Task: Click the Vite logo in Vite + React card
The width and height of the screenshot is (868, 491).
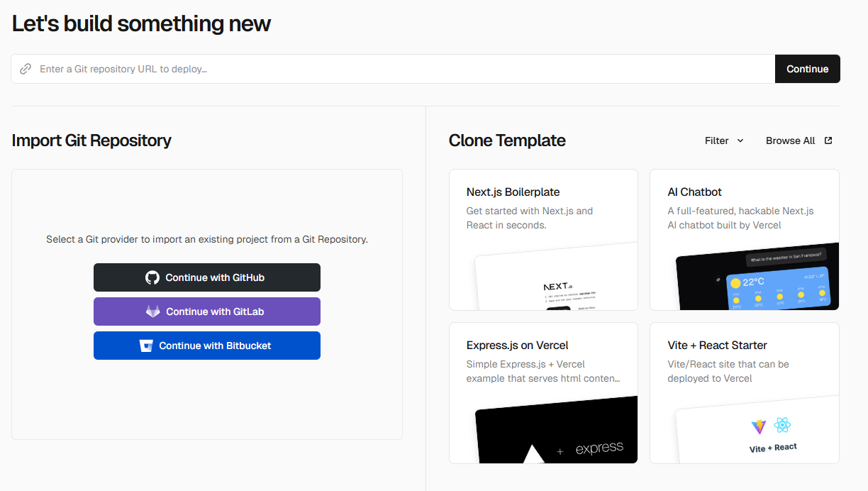Action: tap(759, 426)
